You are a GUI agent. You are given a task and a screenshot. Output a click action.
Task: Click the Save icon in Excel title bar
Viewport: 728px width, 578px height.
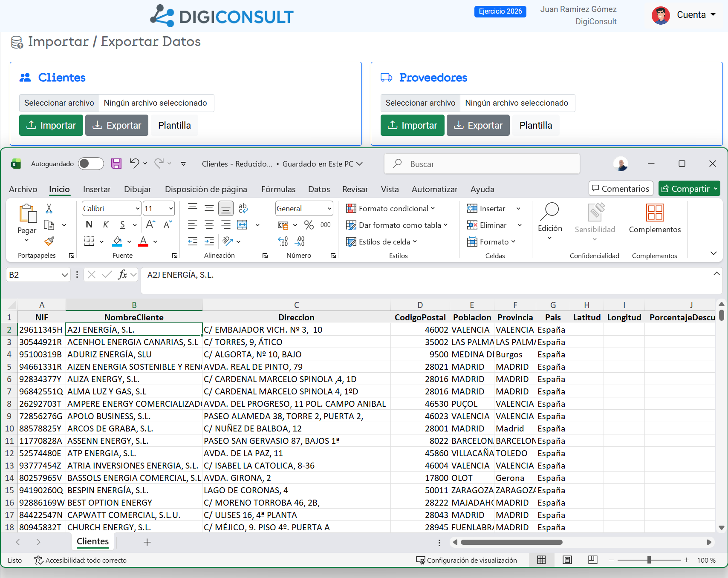[116, 164]
